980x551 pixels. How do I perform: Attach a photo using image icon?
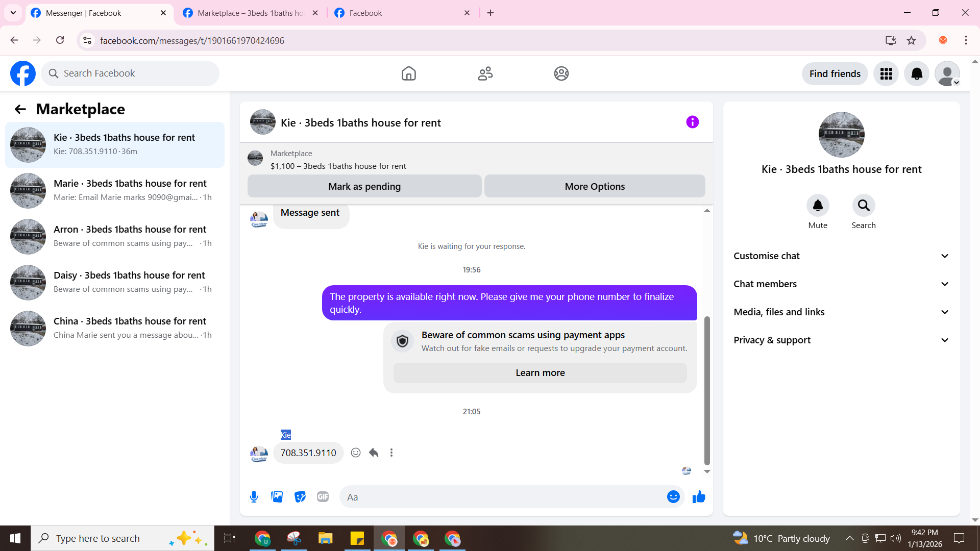(x=277, y=496)
